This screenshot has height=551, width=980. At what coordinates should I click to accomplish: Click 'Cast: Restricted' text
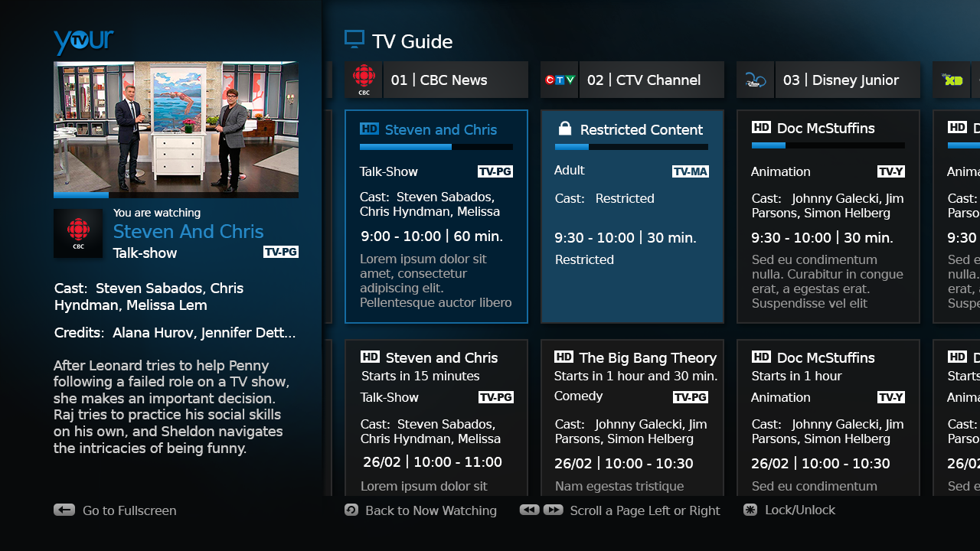point(605,198)
